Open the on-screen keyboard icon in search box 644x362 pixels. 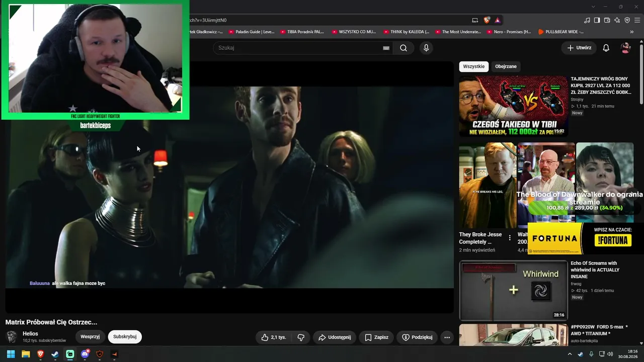(386, 48)
